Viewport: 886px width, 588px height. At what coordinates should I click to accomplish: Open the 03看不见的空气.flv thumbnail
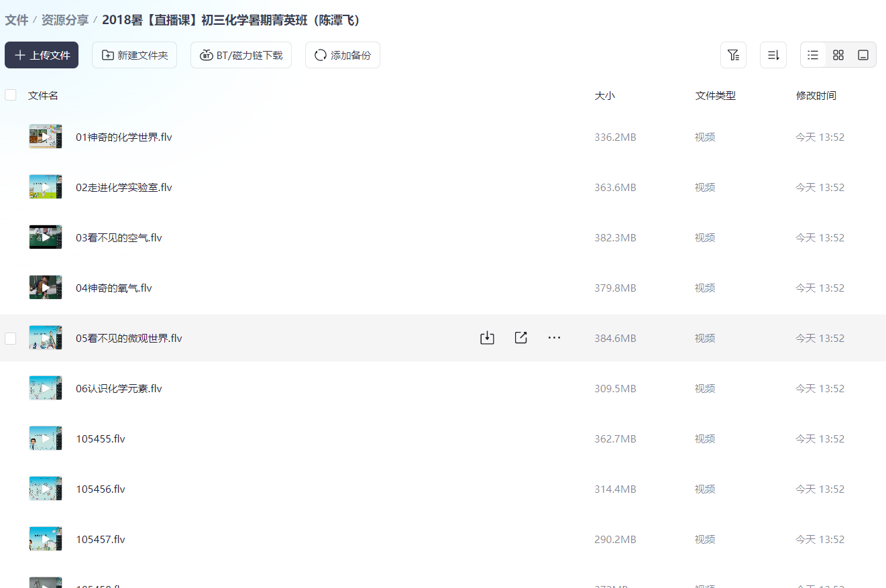click(46, 237)
